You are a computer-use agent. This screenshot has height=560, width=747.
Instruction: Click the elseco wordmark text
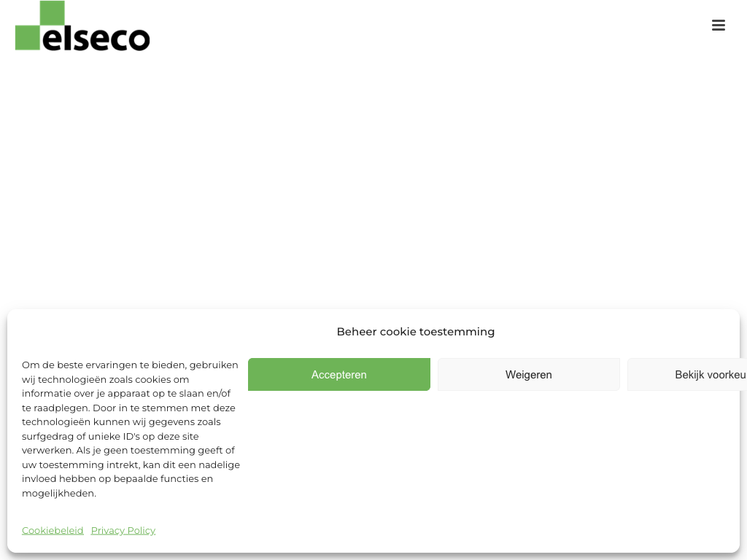pyautogui.click(x=96, y=38)
